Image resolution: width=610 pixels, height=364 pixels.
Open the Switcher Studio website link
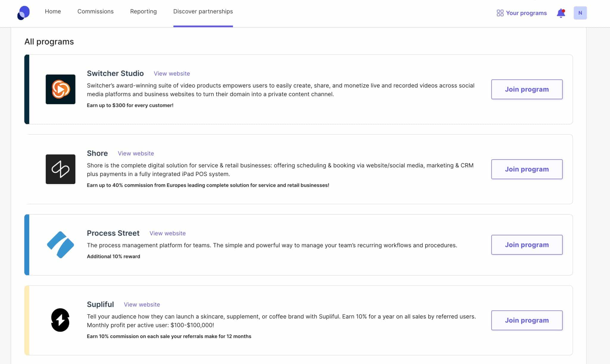(x=172, y=73)
